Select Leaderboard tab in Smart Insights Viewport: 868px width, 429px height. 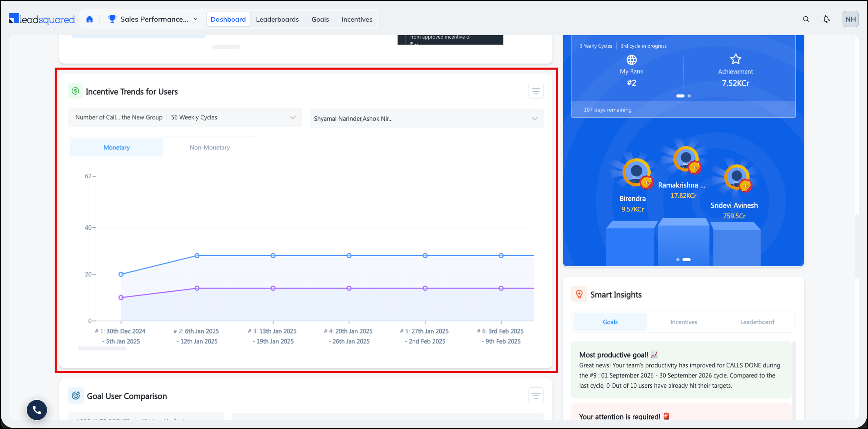pos(757,322)
